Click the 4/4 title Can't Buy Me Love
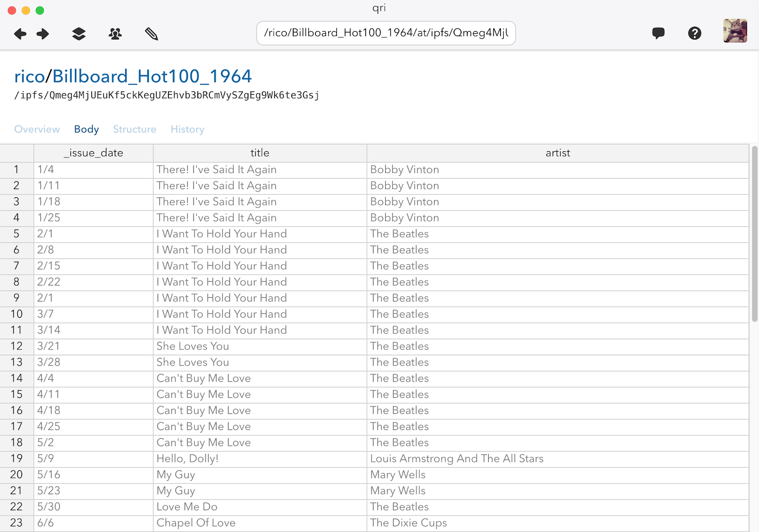This screenshot has height=532, width=759. (260, 378)
